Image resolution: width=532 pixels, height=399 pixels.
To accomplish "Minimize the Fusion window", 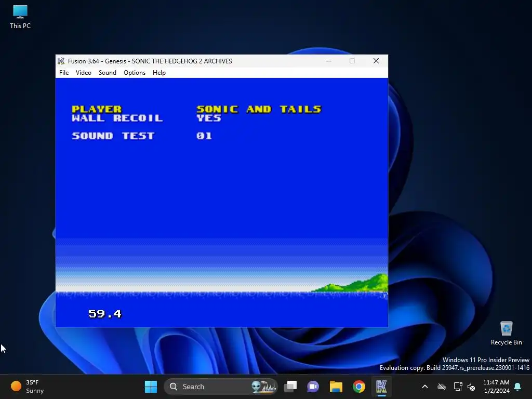I will [x=329, y=61].
